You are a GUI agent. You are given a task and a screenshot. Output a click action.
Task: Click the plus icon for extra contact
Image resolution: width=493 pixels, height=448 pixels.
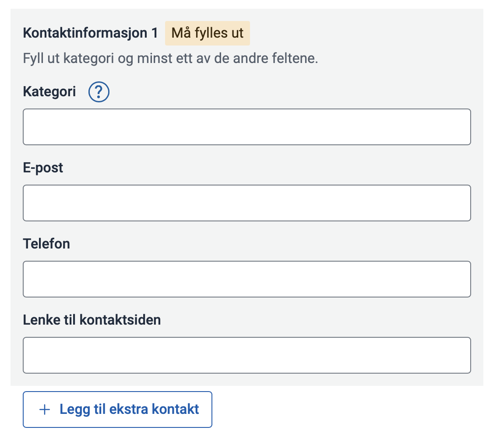(x=44, y=409)
